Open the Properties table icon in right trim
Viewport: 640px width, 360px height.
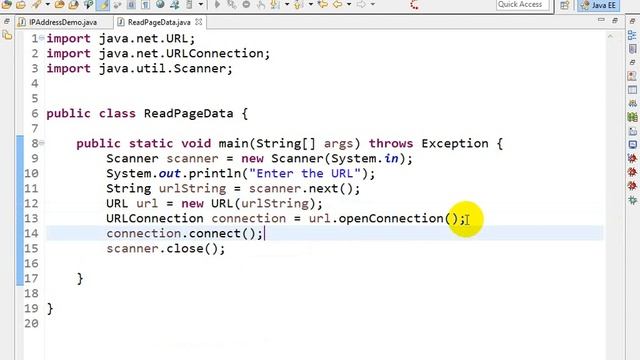632,90
